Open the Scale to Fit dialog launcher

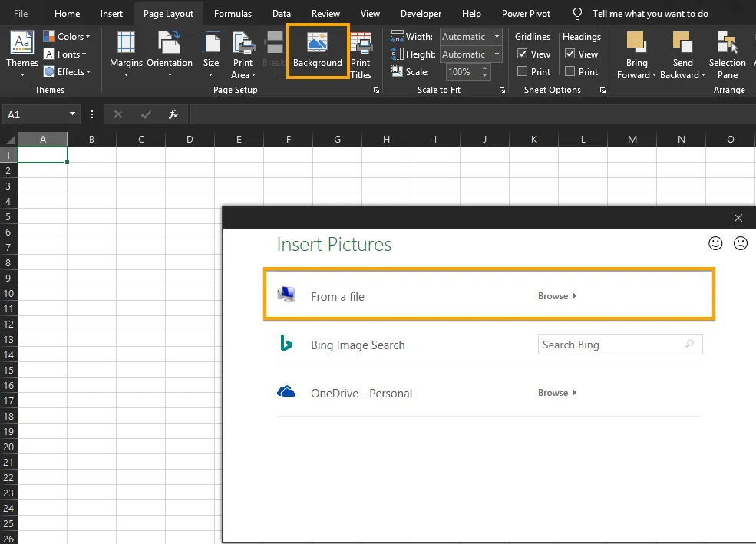click(x=502, y=90)
